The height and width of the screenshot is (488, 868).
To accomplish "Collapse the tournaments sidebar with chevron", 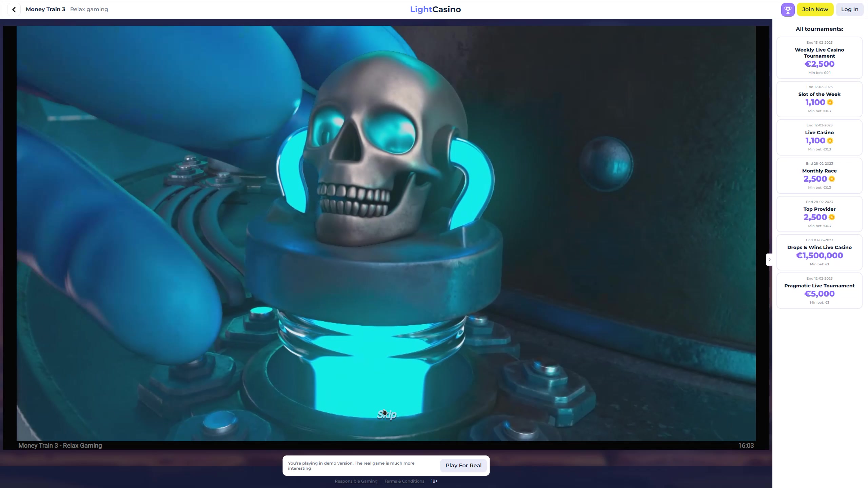I will click(769, 260).
